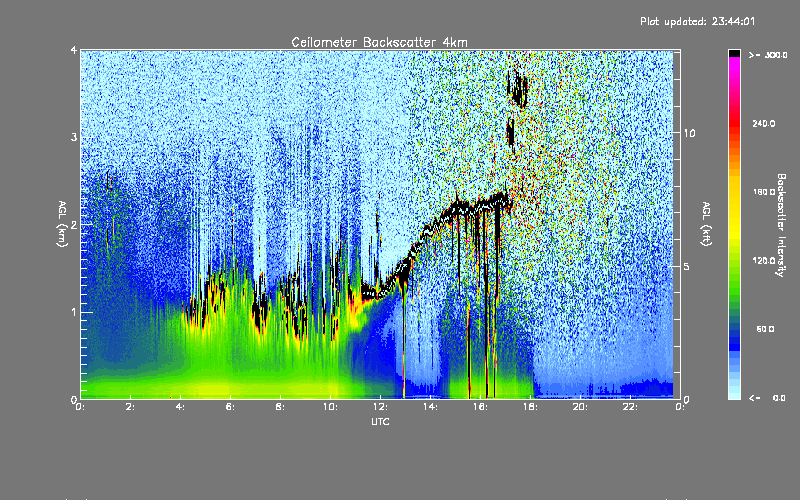
Task: Click the "3" km tick on left axis
Action: click(x=74, y=137)
